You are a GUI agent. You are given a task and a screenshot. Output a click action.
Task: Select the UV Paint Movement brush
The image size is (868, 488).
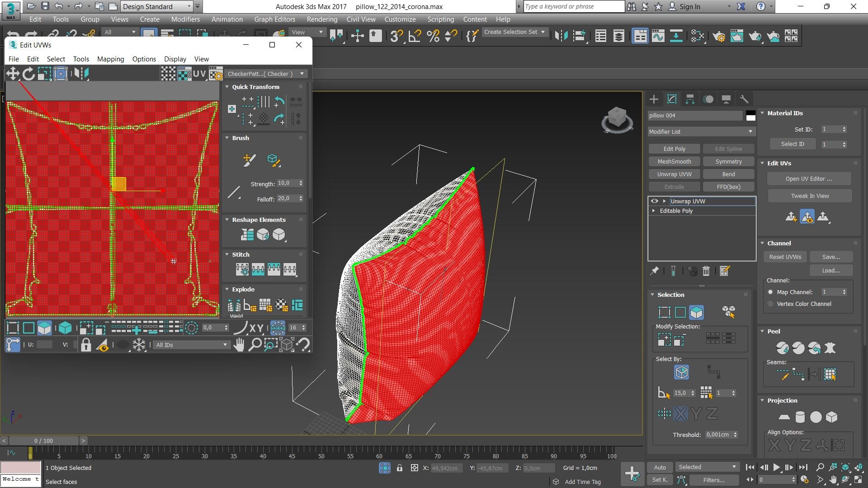coord(249,160)
